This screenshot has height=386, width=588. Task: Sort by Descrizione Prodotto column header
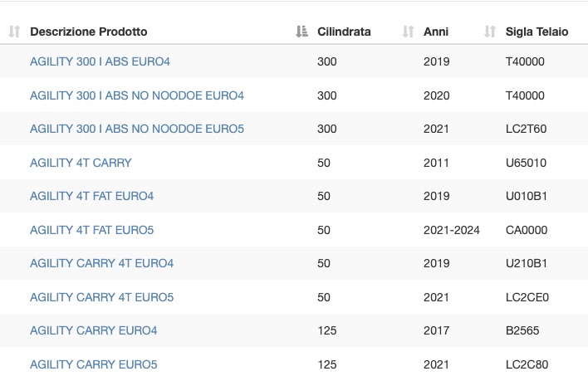[89, 32]
